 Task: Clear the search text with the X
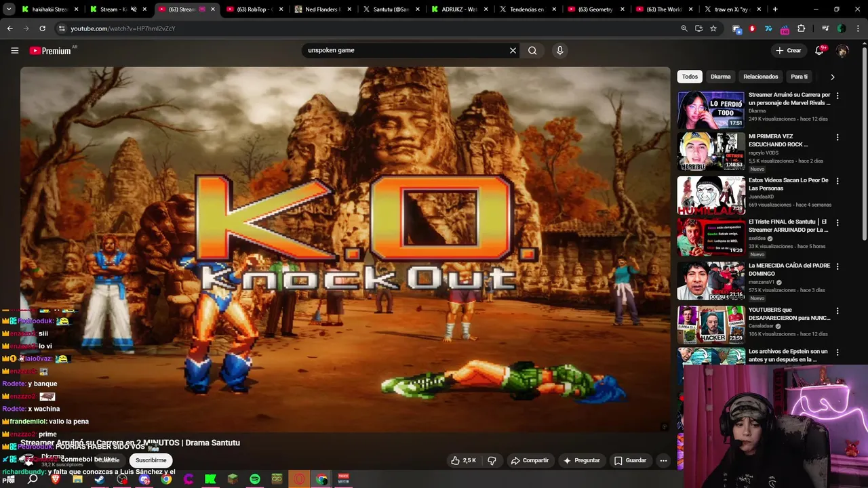click(513, 50)
